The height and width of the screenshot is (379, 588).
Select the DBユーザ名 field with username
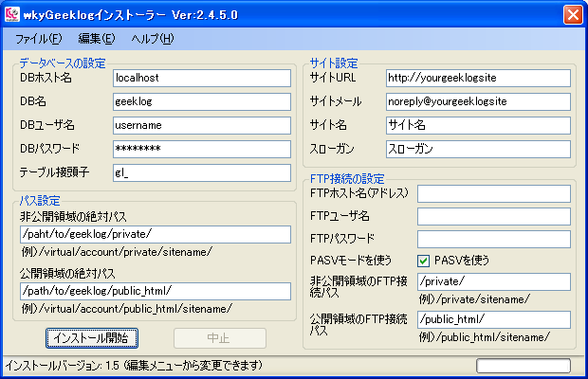pyautogui.click(x=202, y=125)
